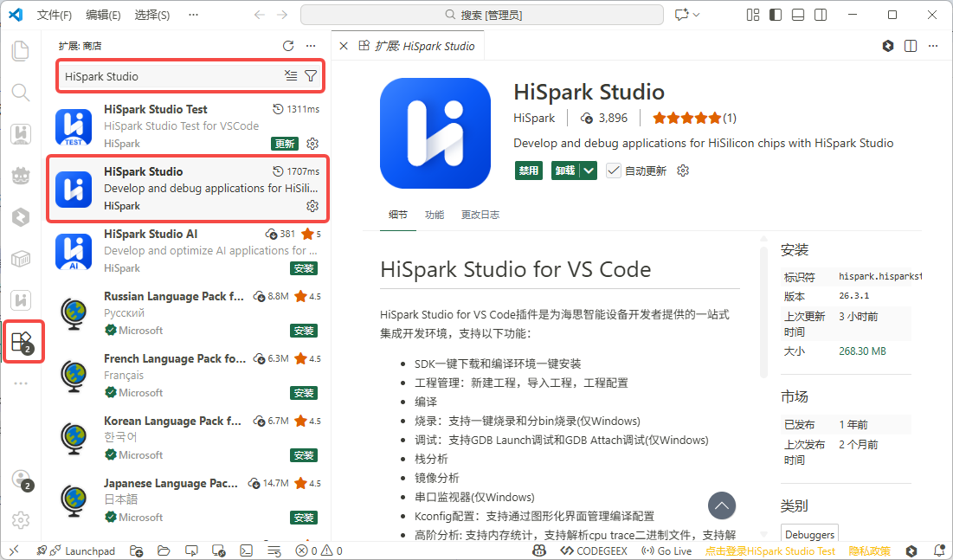
Task: Open the Accounts menu in activity bar
Action: click(x=22, y=480)
